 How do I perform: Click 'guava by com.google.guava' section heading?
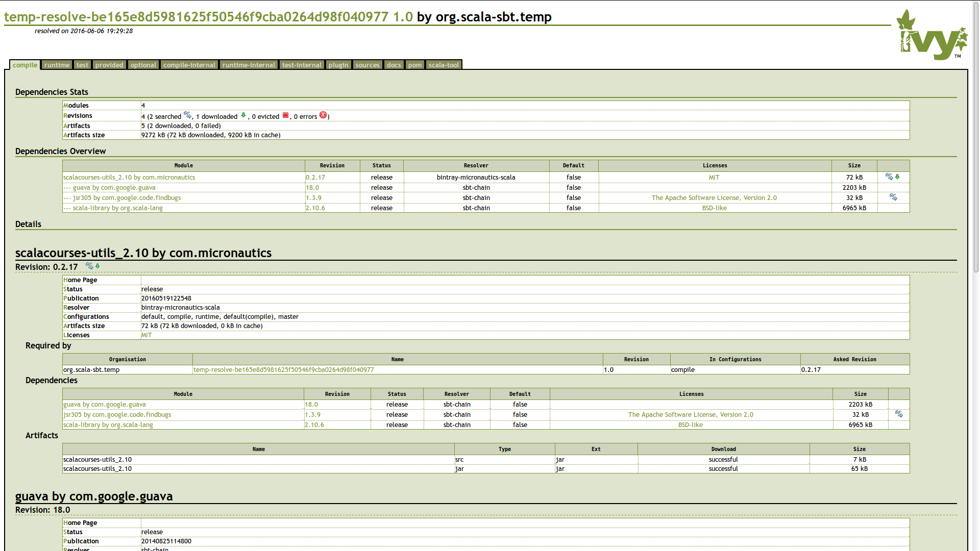(94, 496)
